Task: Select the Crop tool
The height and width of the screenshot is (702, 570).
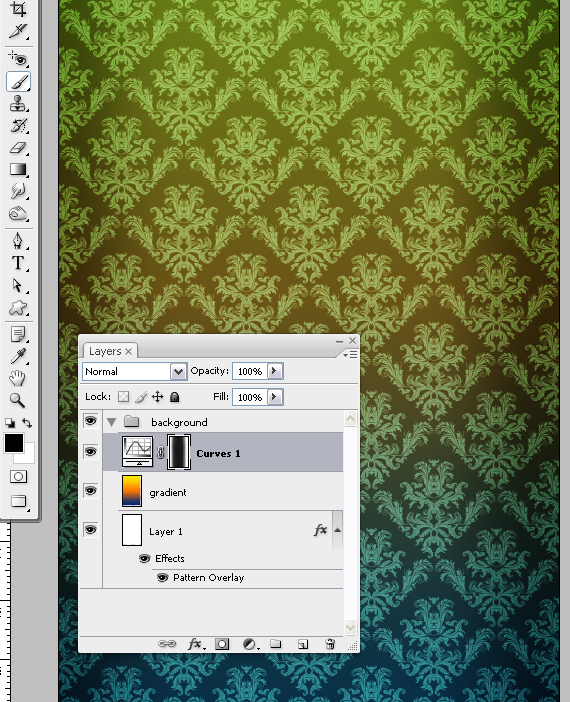Action: (x=18, y=9)
